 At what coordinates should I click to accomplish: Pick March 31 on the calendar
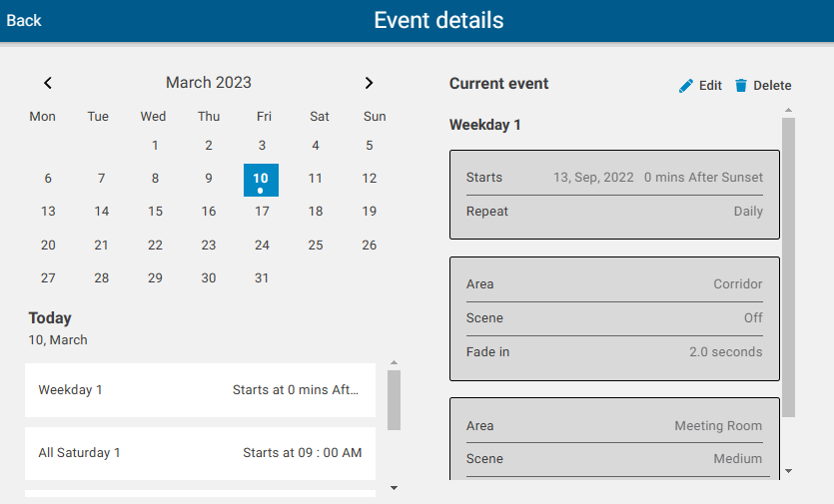pyautogui.click(x=262, y=278)
